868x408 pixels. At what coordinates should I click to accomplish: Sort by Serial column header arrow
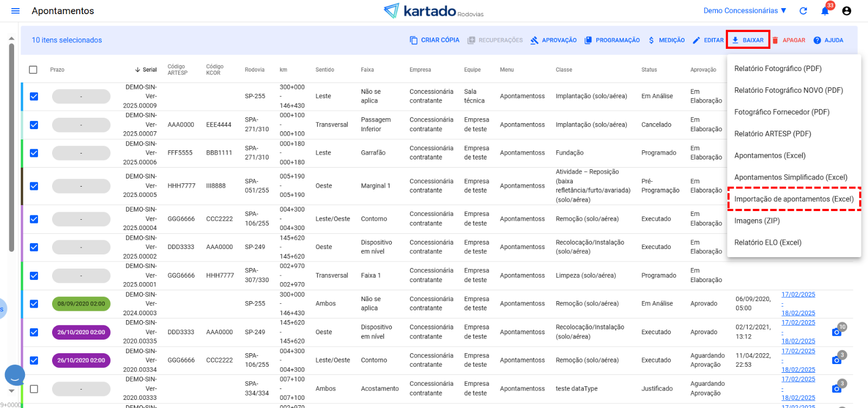click(138, 70)
